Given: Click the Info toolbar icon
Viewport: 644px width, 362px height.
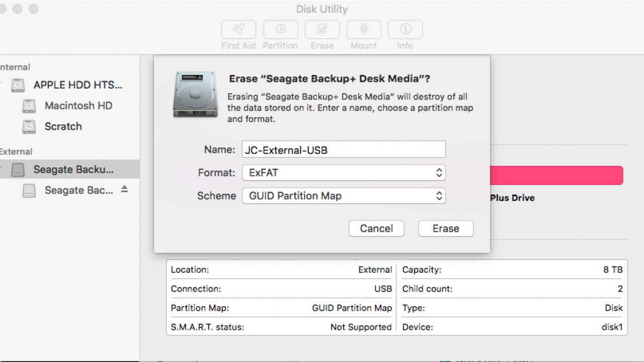Looking at the screenshot, I should (x=405, y=29).
